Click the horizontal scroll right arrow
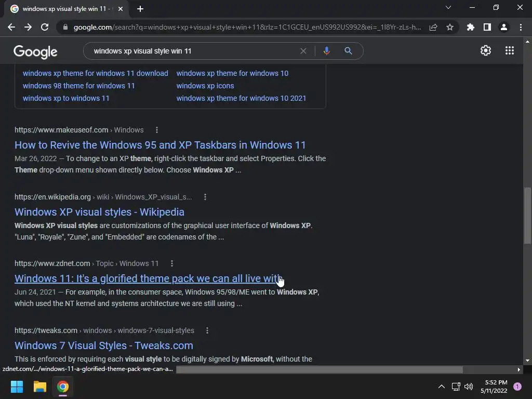The width and height of the screenshot is (532, 399). tap(519, 369)
